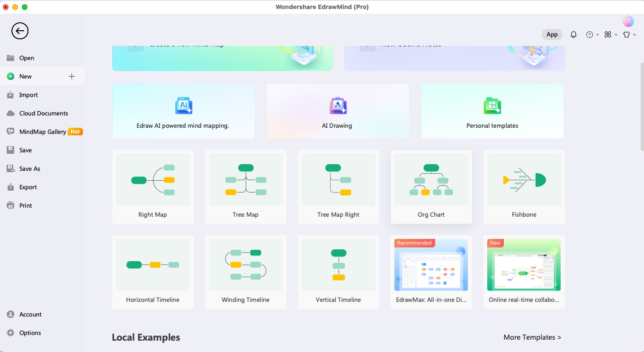
Task: Open the Personal templates card
Action: (x=492, y=111)
